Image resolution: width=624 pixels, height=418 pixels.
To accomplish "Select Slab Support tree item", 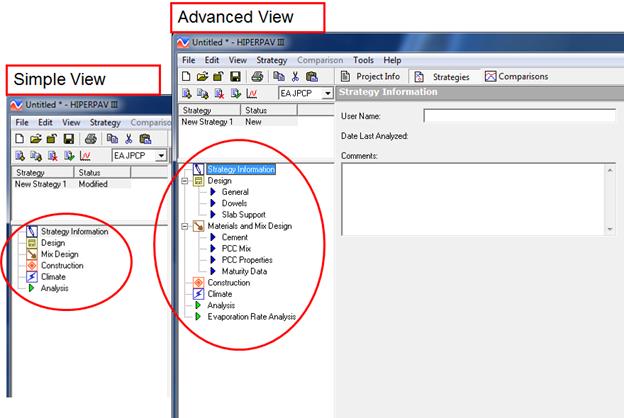I will 244,215.
